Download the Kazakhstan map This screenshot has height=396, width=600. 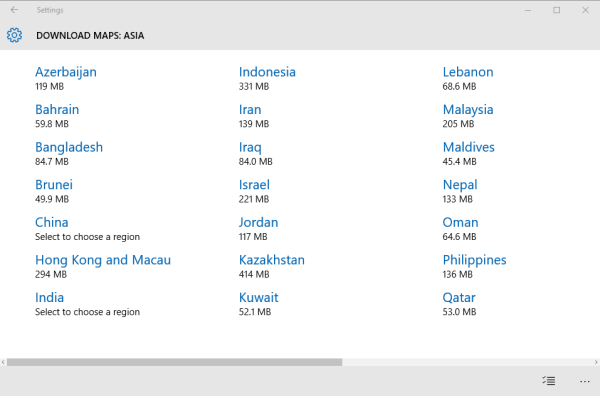click(x=272, y=266)
